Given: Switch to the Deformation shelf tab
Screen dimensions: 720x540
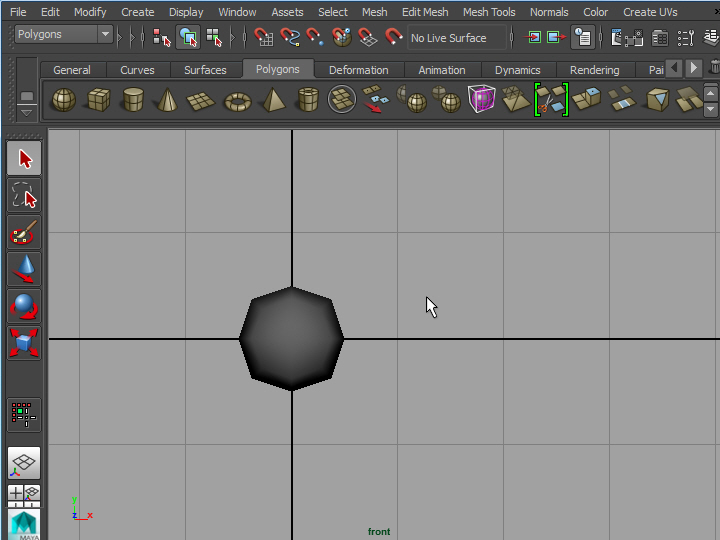Looking at the screenshot, I should pos(358,70).
